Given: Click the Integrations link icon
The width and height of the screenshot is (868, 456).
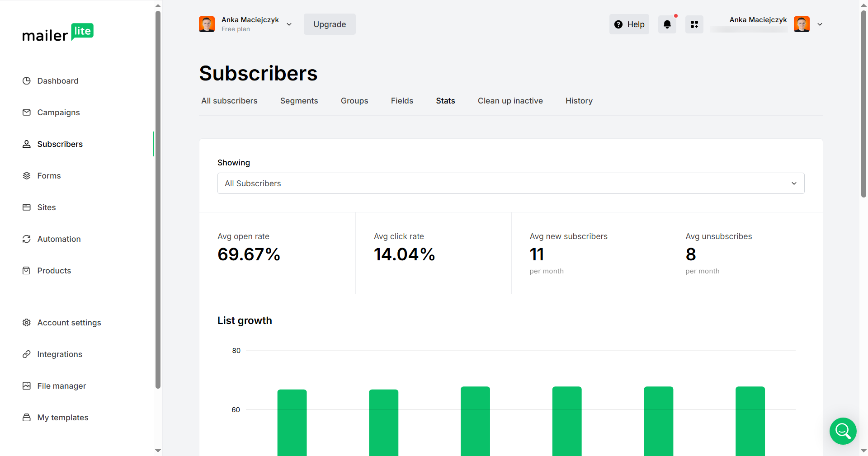Looking at the screenshot, I should (x=27, y=354).
